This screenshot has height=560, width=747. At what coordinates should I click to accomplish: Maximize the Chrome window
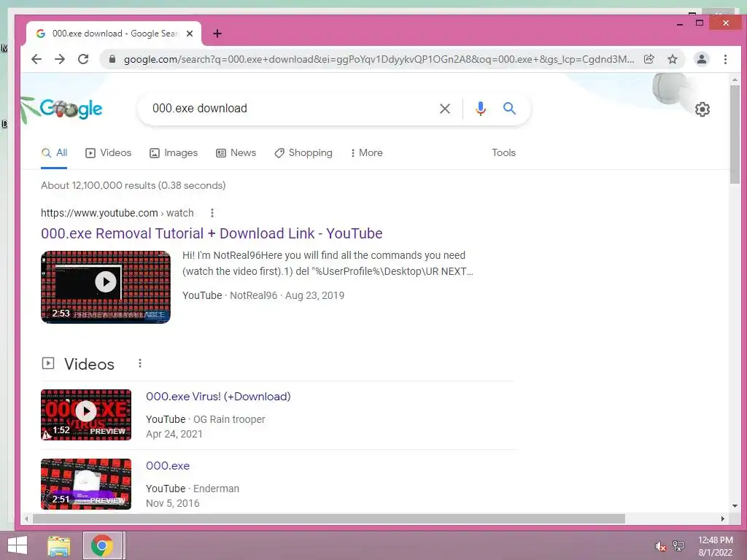pyautogui.click(x=700, y=23)
